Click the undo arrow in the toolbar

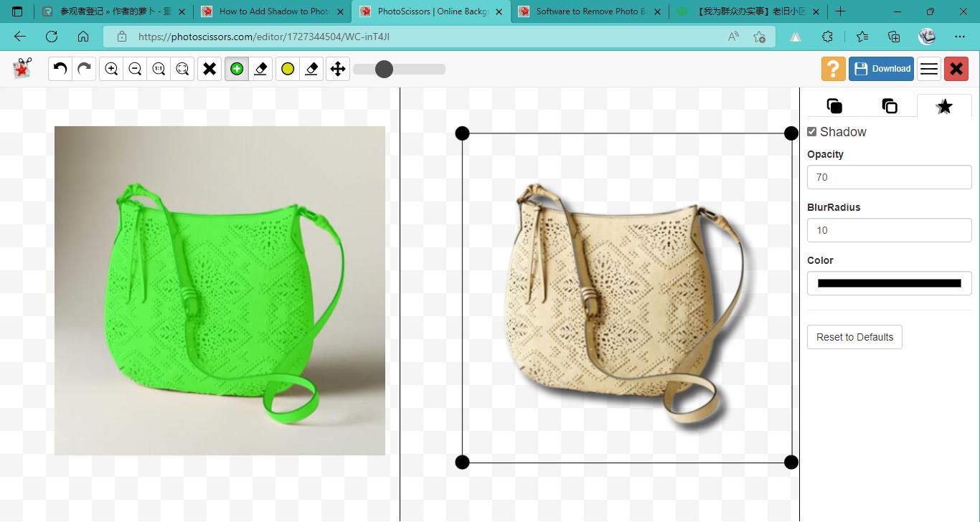[60, 69]
